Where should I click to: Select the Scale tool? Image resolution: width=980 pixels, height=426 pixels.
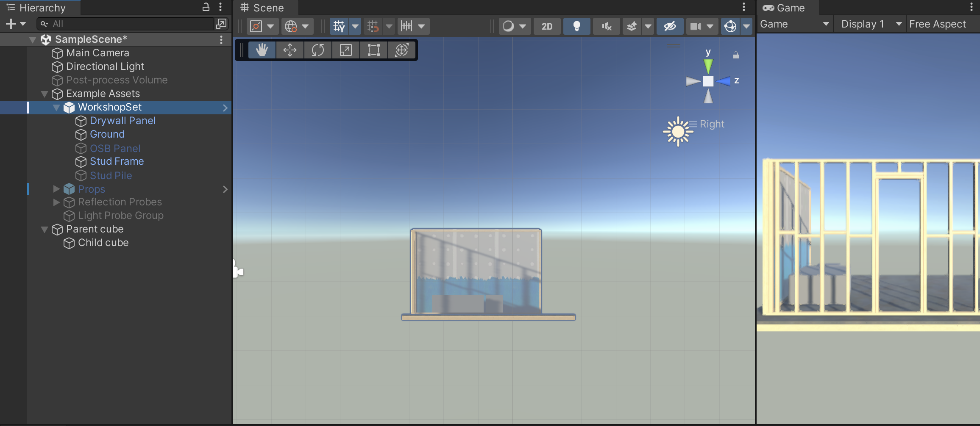[x=346, y=50]
